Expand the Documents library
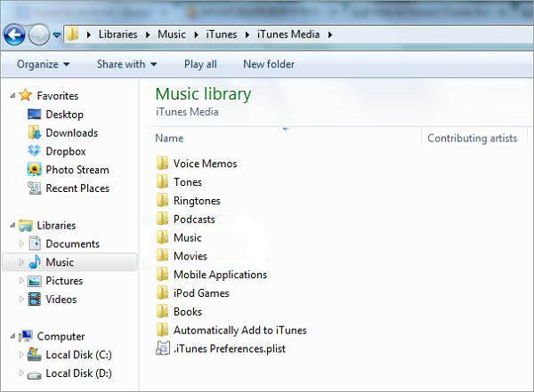The width and height of the screenshot is (534, 392). [x=21, y=244]
